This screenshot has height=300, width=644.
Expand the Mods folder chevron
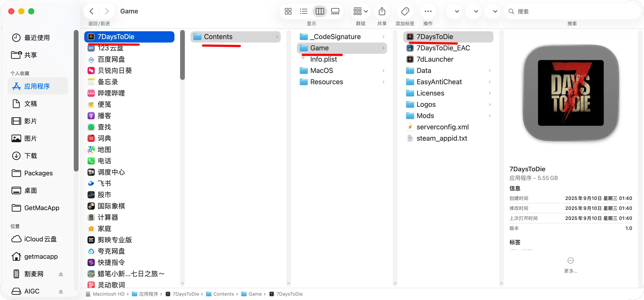pyautogui.click(x=490, y=116)
